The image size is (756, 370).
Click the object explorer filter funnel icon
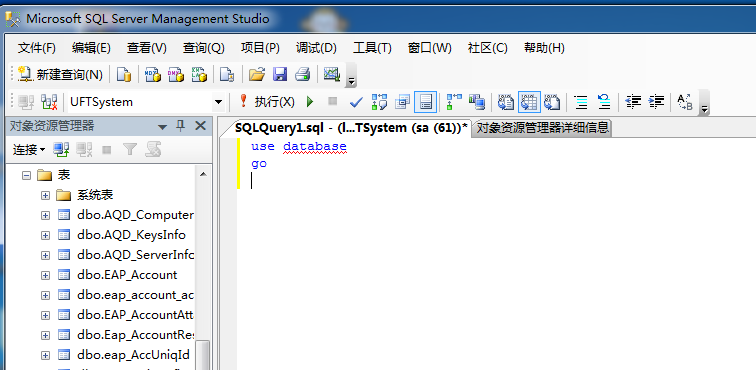tap(130, 150)
